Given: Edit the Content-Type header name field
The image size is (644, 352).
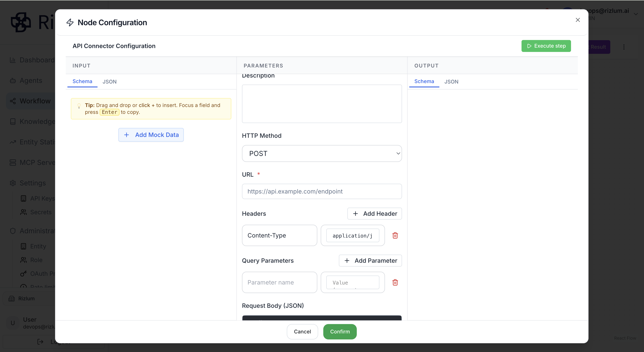Looking at the screenshot, I should tap(280, 235).
